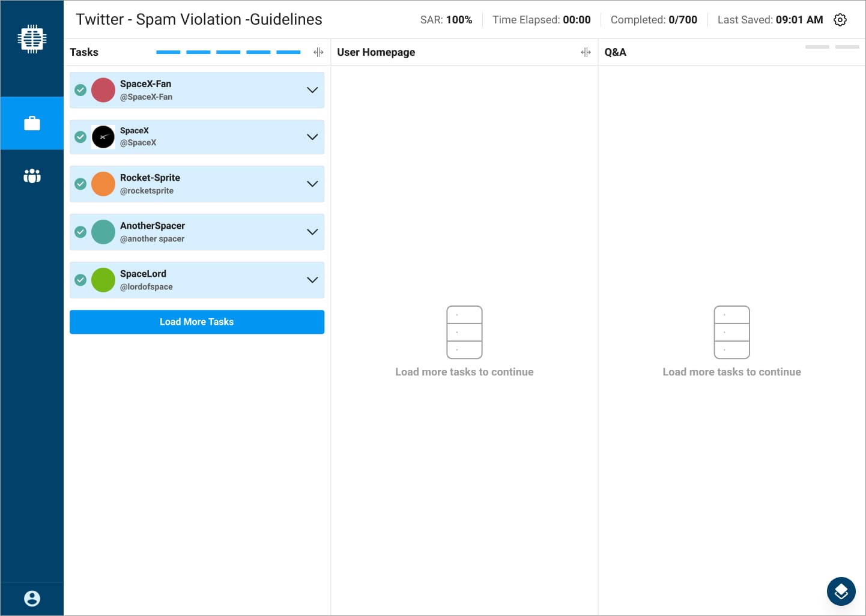This screenshot has height=616, width=866.
Task: Expand the SpaceX task chevron
Action: click(312, 137)
